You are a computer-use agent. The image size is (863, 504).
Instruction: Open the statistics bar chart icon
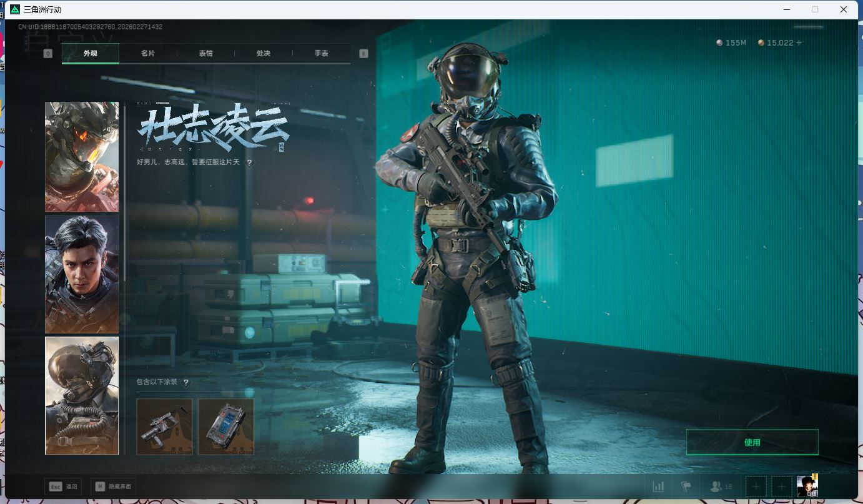[658, 487]
